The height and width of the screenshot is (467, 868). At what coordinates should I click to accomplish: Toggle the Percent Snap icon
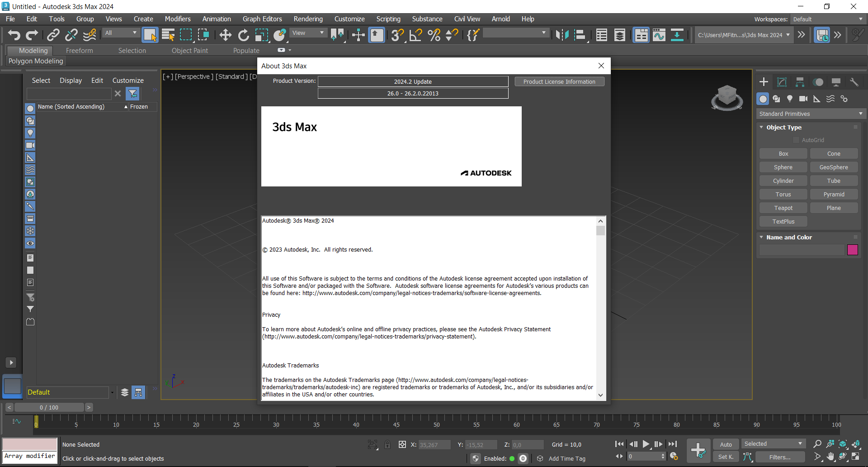434,35
